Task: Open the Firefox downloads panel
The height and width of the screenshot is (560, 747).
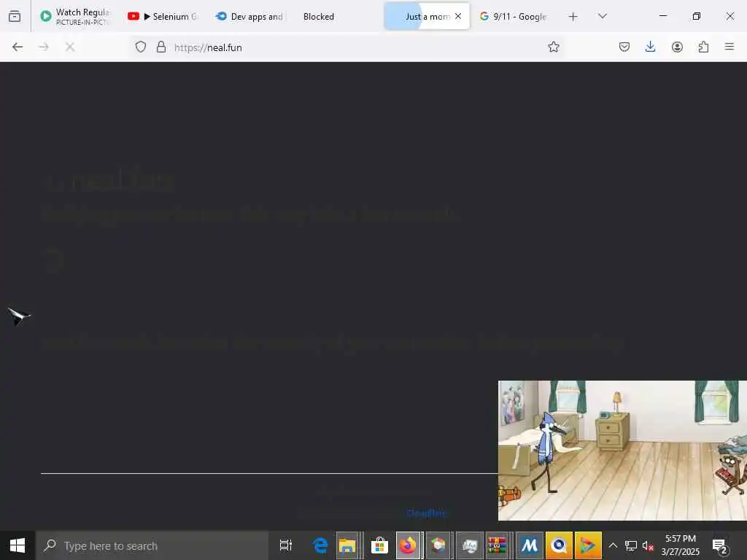Action: [650, 47]
